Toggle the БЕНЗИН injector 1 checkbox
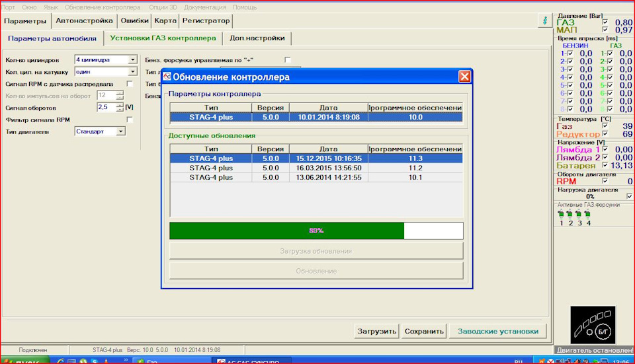This screenshot has width=635, height=364. 570,54
